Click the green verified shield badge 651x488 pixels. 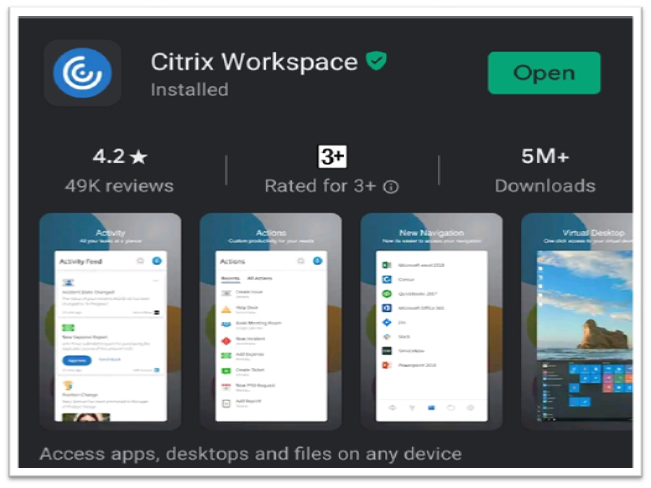[376, 62]
